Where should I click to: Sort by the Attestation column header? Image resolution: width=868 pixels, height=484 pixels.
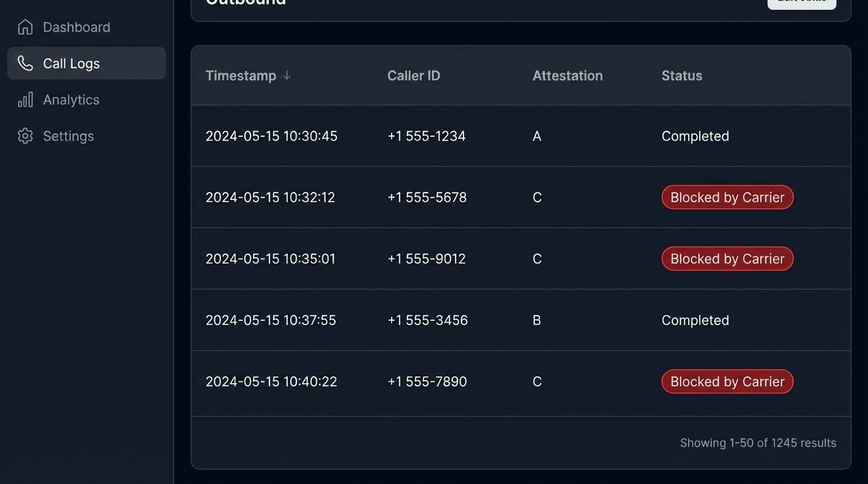(567, 76)
